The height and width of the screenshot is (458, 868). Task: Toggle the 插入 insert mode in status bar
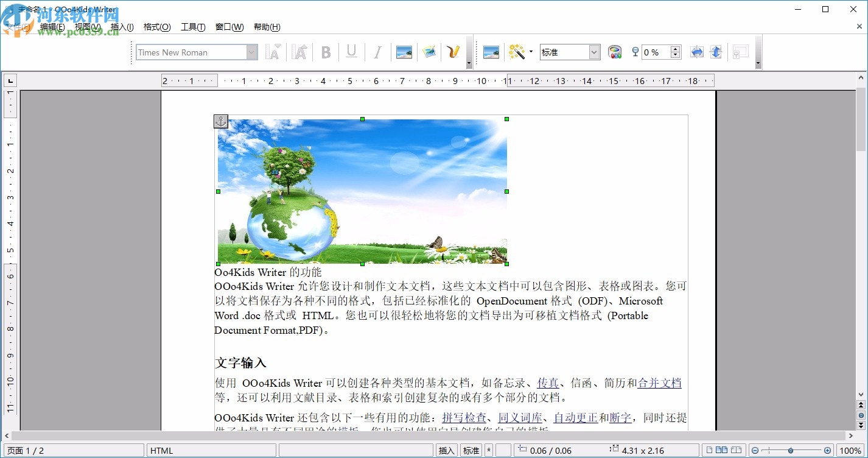[447, 451]
